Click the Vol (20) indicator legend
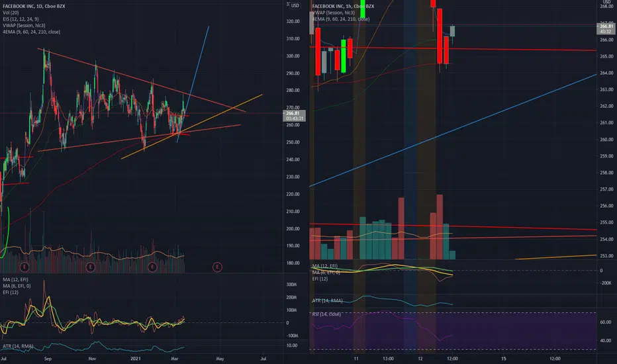 [11, 13]
